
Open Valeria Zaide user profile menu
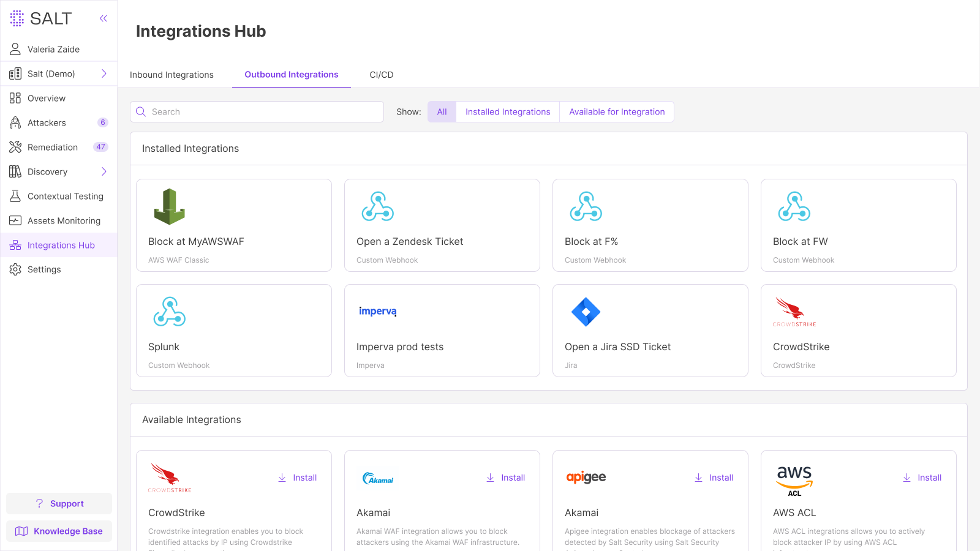pos(53,50)
